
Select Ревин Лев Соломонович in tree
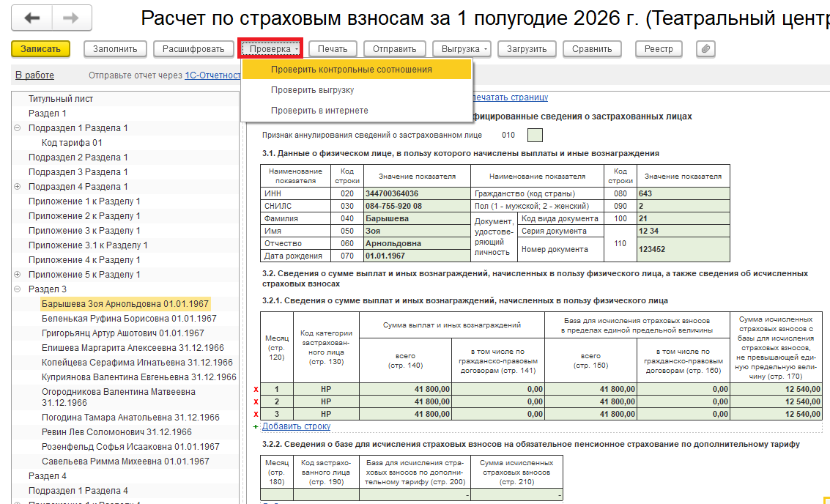(x=117, y=432)
